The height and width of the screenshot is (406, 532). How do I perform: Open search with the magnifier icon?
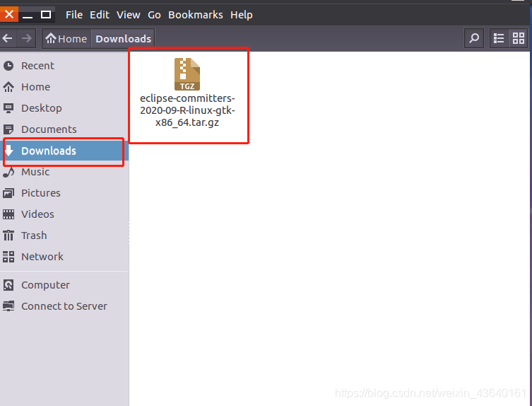(473, 38)
